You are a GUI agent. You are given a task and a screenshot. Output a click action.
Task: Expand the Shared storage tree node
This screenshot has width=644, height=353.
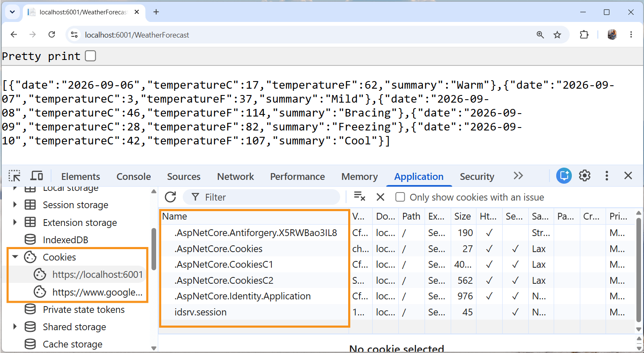pyautogui.click(x=15, y=326)
